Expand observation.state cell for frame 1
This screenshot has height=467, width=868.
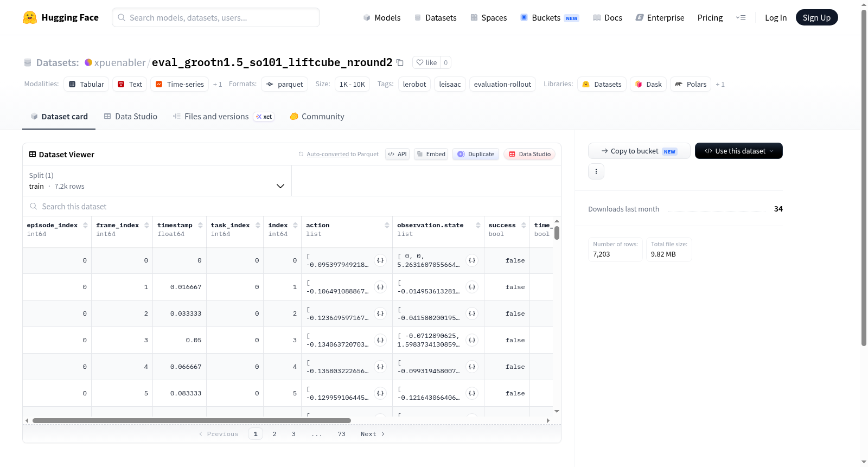coord(472,287)
